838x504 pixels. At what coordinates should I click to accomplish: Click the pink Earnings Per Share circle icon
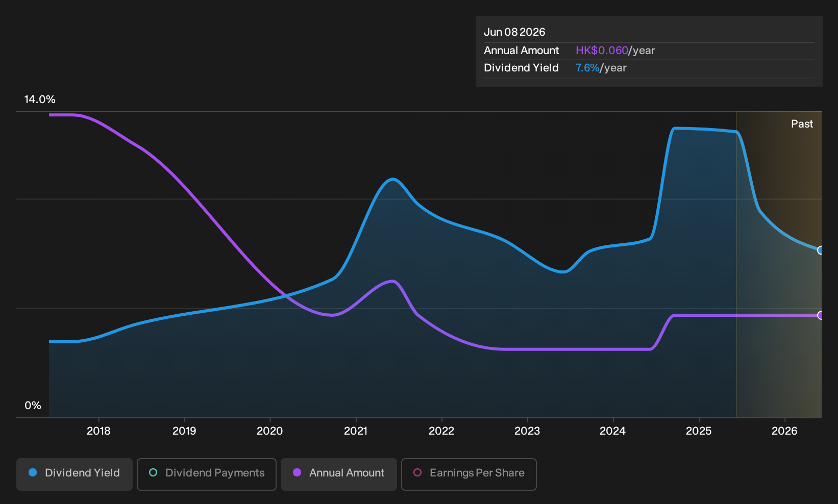pyautogui.click(x=417, y=473)
